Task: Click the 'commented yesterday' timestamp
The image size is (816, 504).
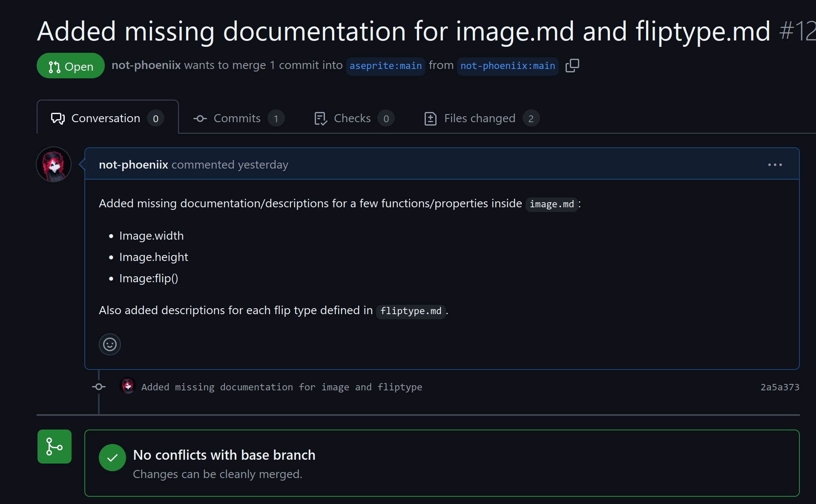Action: coord(230,165)
